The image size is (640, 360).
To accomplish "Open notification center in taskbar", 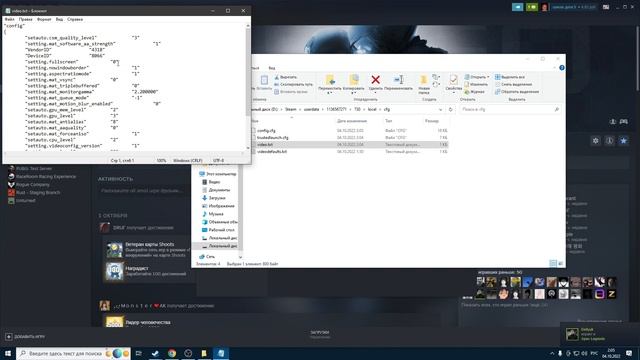I will pos(629,353).
